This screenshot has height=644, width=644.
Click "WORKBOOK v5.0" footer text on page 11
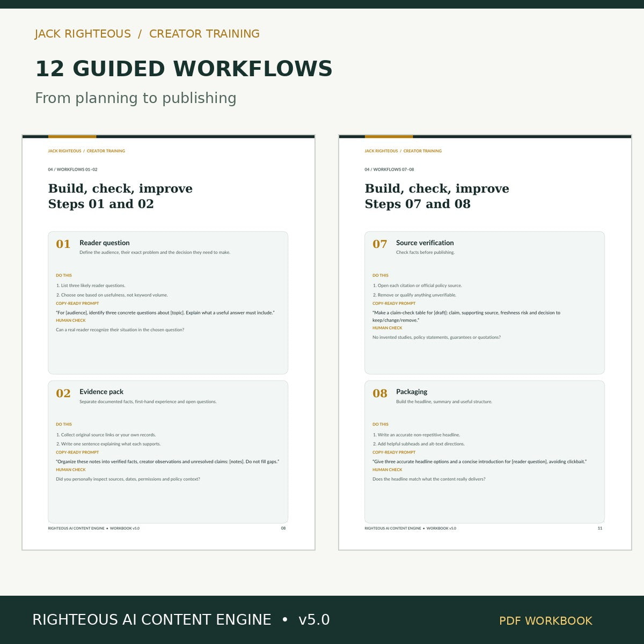click(441, 529)
